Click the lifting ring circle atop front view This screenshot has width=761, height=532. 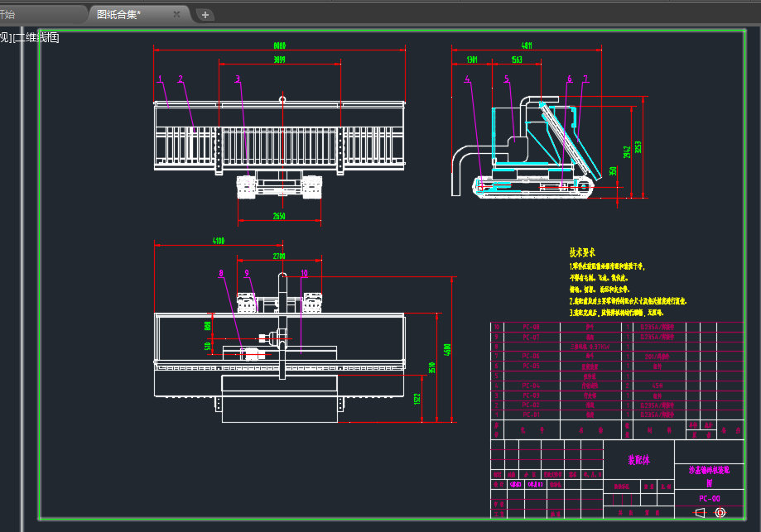pyautogui.click(x=282, y=99)
